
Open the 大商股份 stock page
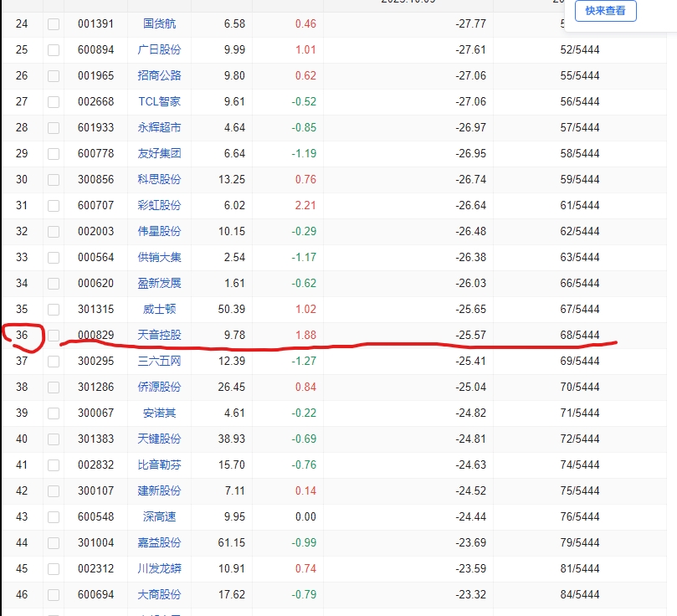[159, 594]
